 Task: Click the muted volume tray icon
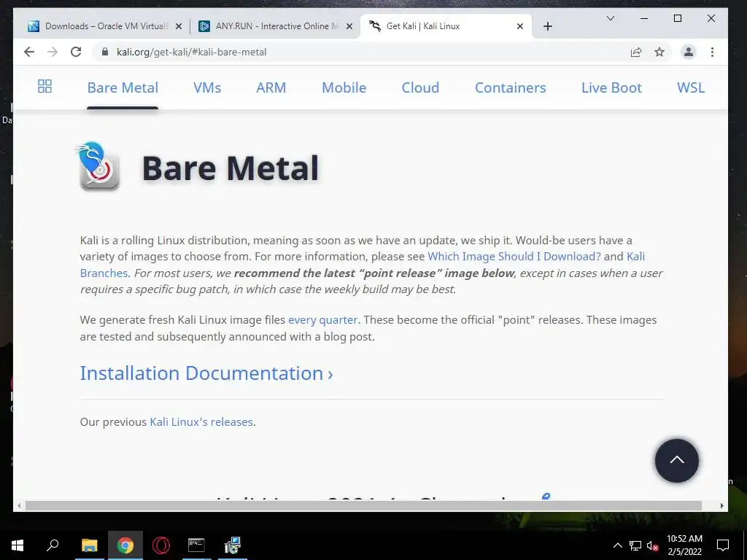(x=652, y=545)
